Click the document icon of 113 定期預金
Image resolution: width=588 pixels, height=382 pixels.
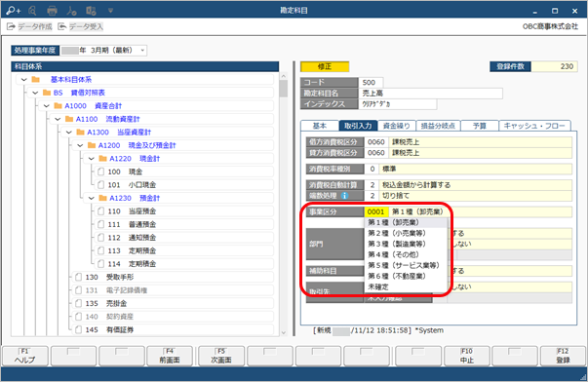point(100,250)
